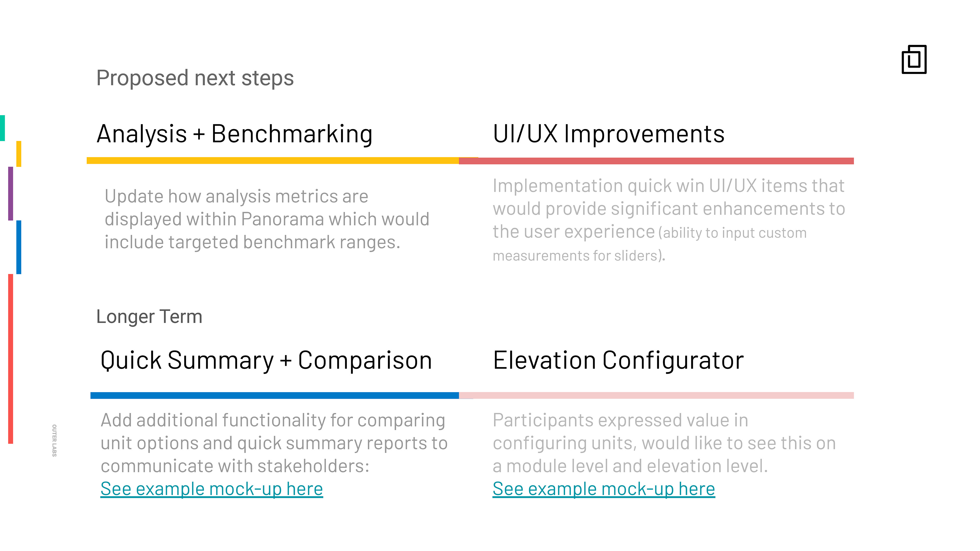Click the paragraph about targeted benchmark ranges

coord(267,219)
